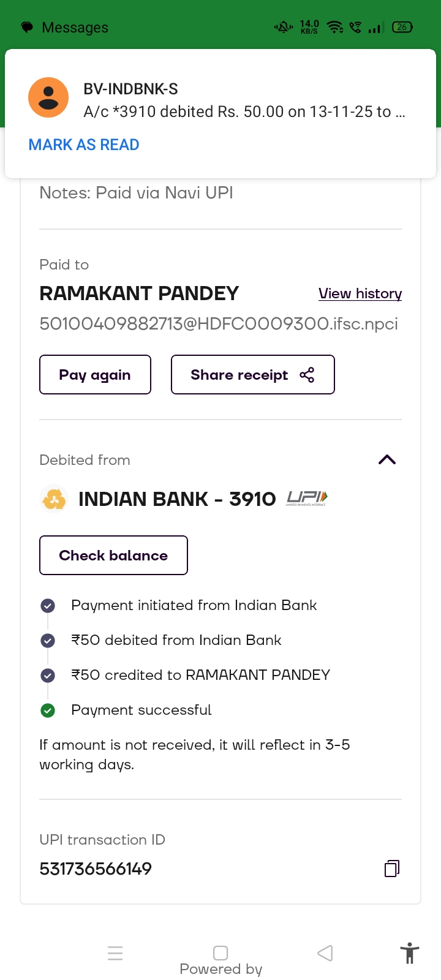Viewport: 441px width, 980px height.
Task: Tap Mark as read on the notification
Action: pyautogui.click(x=84, y=145)
